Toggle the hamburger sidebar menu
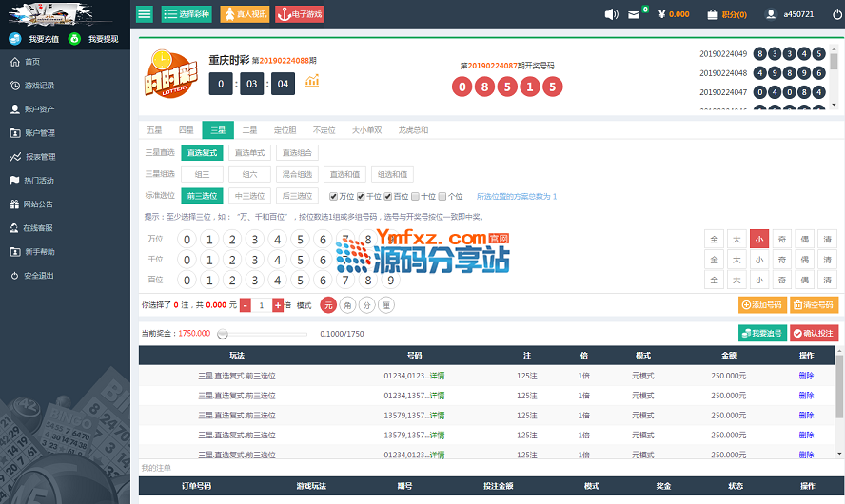Screen dimensions: 845x504 pyautogui.click(x=145, y=14)
